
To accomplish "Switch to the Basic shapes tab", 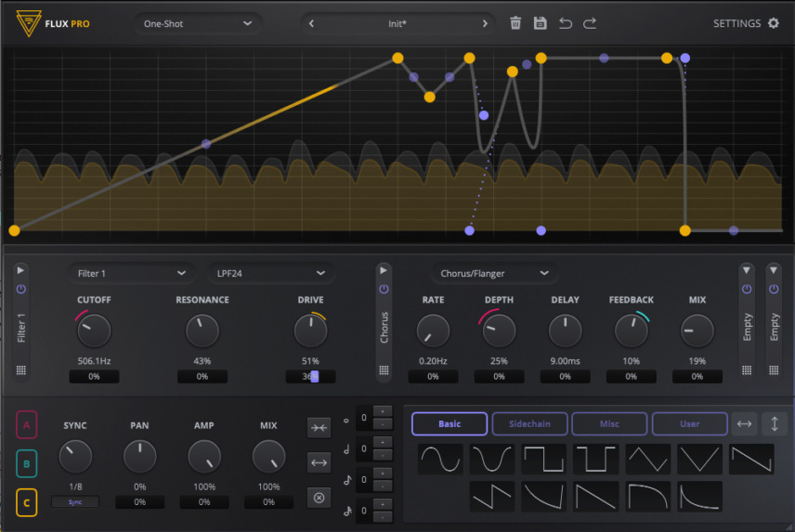I will (450, 423).
